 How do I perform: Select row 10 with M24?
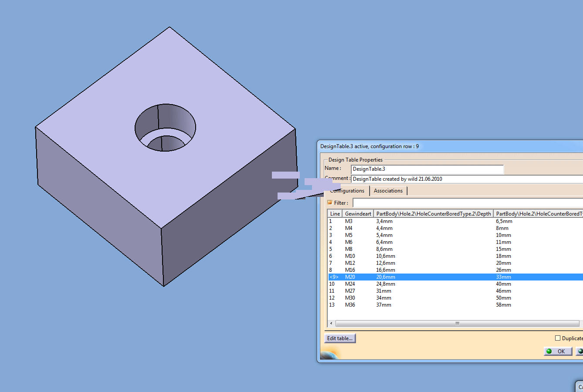[x=455, y=284]
